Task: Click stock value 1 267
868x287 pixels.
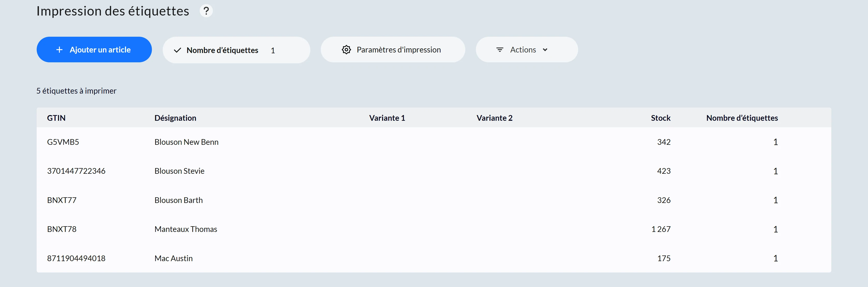Action: 661,229
